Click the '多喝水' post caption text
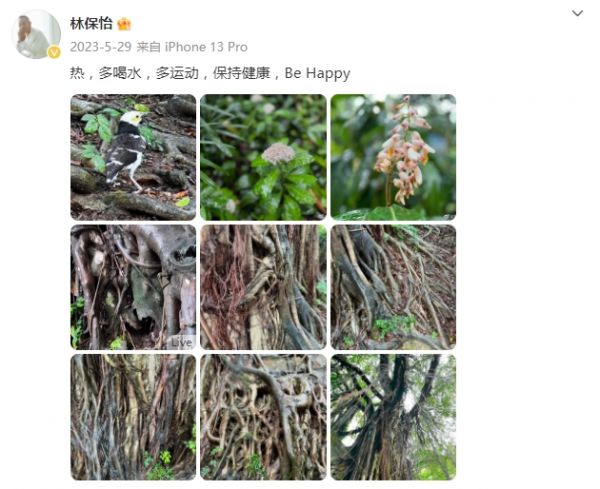This screenshot has height=489, width=600. (x=120, y=73)
